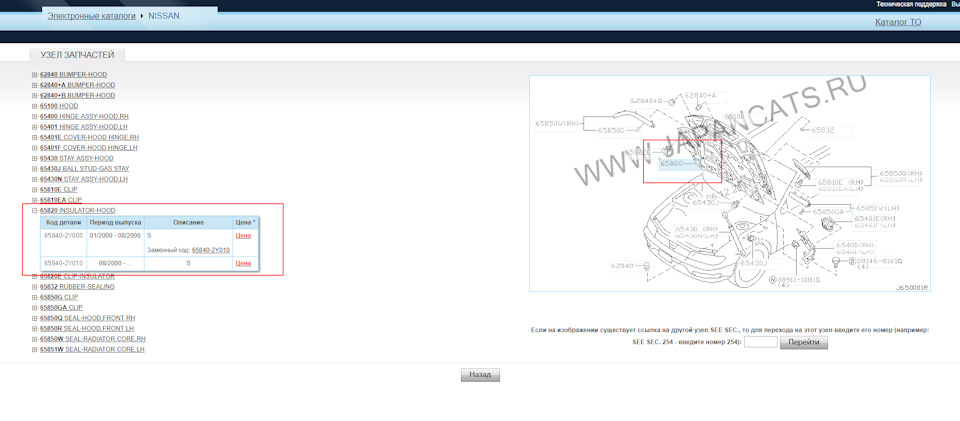Click the Код детали column header
Screen dimensions: 960x421
(x=63, y=223)
